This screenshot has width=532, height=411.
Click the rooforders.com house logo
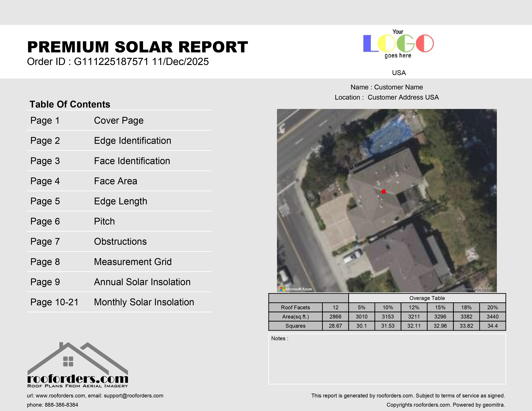click(x=77, y=364)
